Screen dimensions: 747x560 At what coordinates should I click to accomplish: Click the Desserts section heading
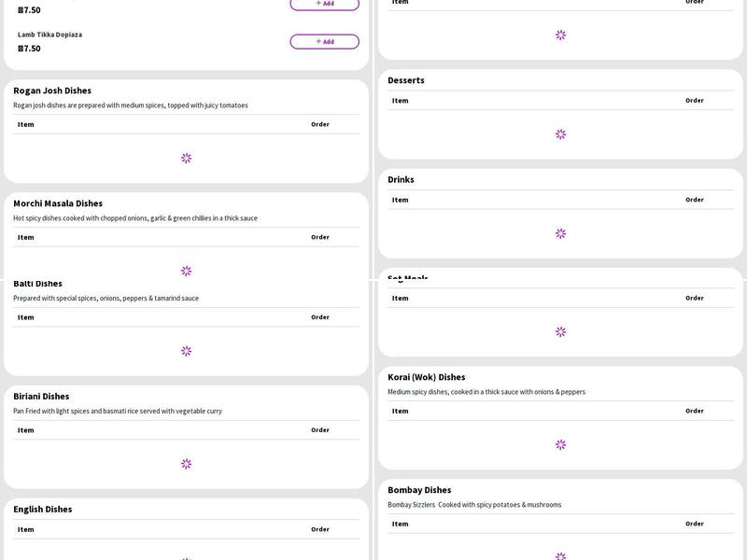point(406,80)
